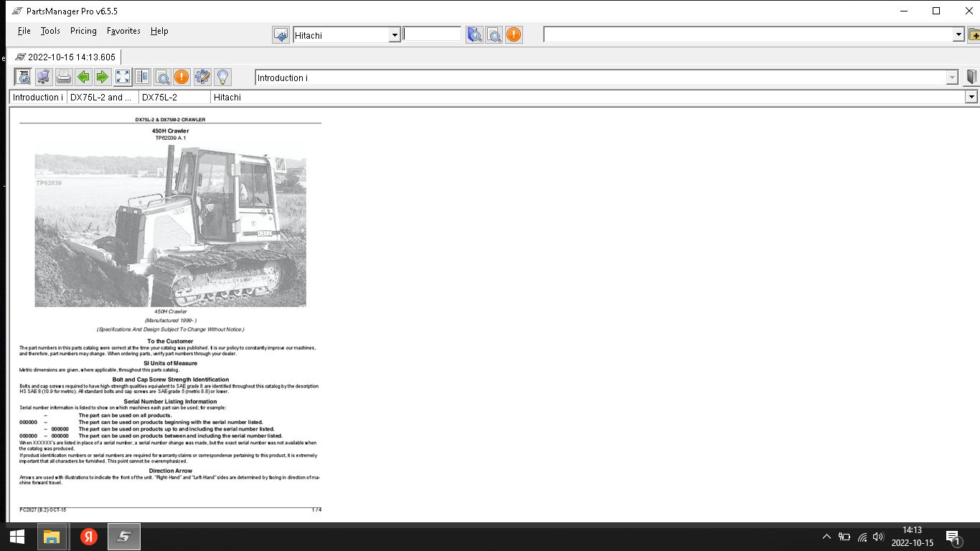Viewport: 980px width, 551px height.
Task: Go to next page with right green arrow
Action: [x=103, y=77]
